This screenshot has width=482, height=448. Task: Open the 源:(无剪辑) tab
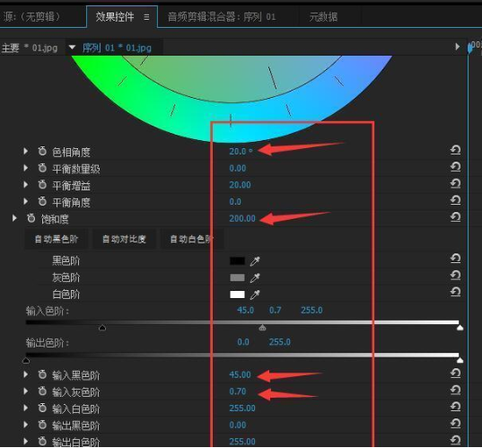click(32, 16)
